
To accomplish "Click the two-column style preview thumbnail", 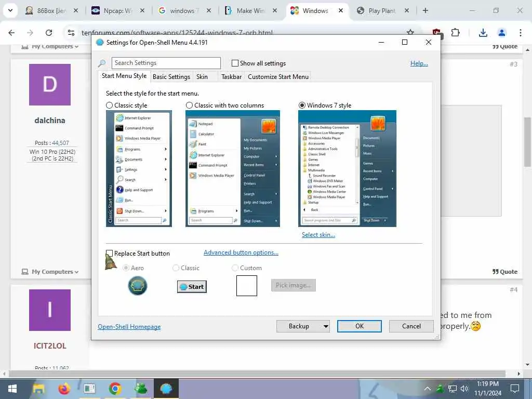I will [x=233, y=169].
